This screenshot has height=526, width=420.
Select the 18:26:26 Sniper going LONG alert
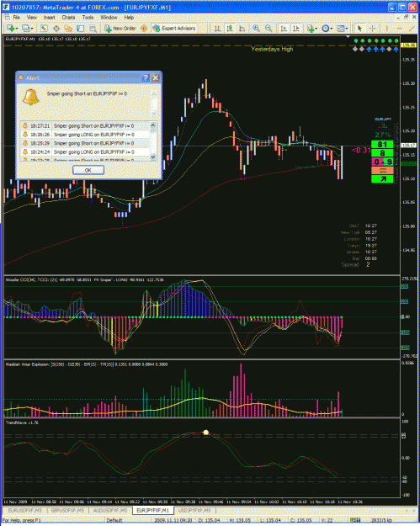point(85,135)
